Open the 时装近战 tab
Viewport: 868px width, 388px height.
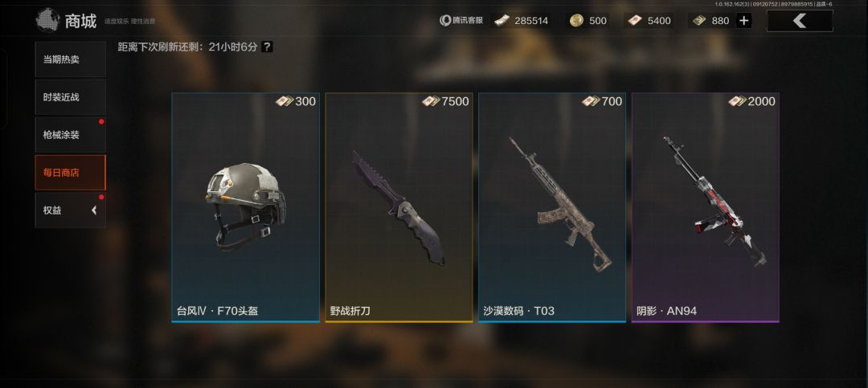pyautogui.click(x=70, y=97)
